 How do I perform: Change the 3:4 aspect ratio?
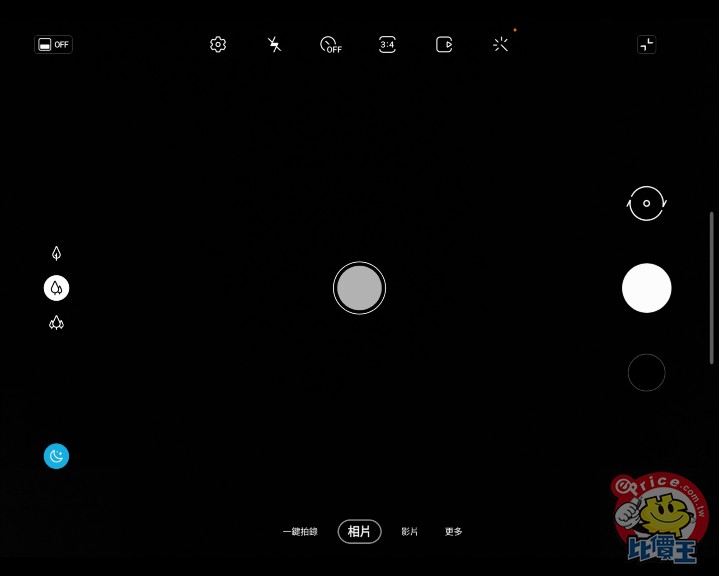coord(387,44)
